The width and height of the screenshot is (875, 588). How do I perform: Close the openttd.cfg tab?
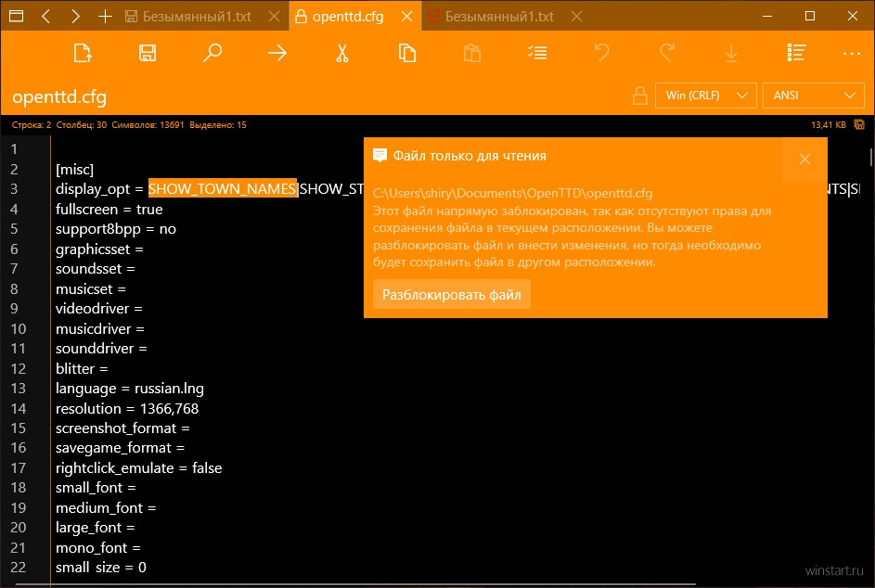pyautogui.click(x=407, y=17)
